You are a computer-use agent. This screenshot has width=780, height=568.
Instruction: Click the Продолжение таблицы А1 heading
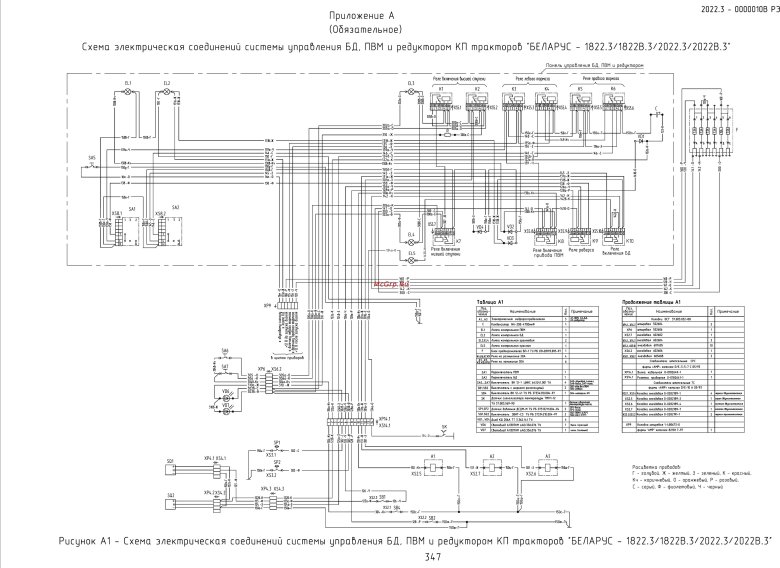(x=650, y=300)
